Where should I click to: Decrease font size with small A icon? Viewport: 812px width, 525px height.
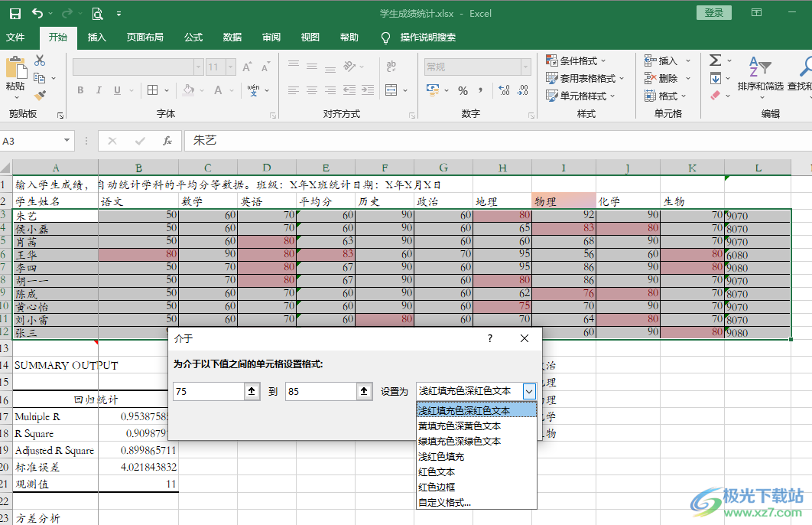tap(265, 67)
